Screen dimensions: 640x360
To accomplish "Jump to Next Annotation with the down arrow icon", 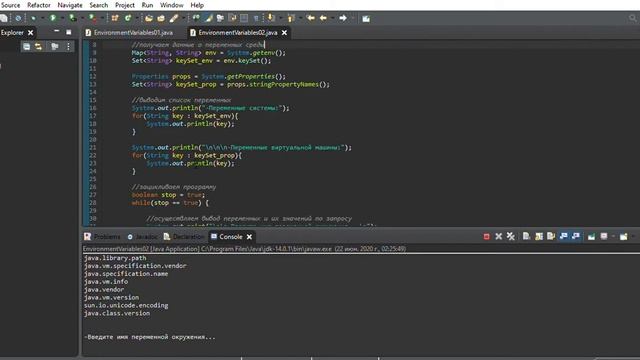I will click(270, 18).
